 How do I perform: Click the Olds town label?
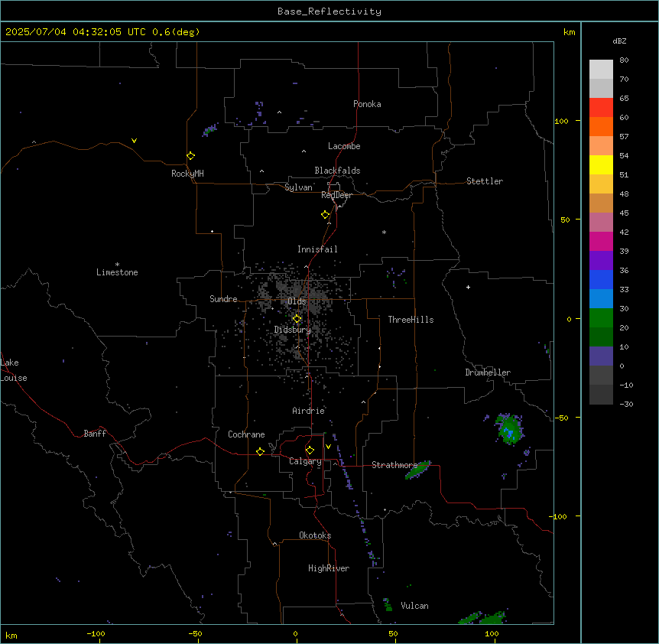click(297, 301)
